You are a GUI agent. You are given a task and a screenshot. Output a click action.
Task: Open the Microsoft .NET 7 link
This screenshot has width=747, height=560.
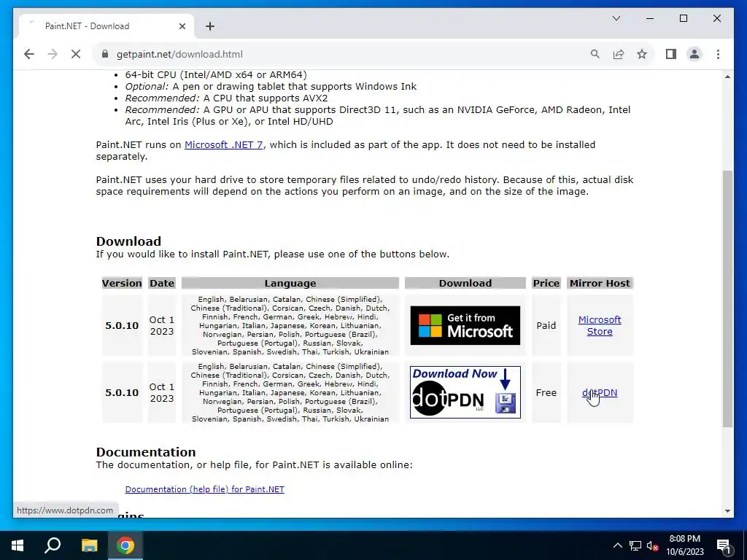223,145
